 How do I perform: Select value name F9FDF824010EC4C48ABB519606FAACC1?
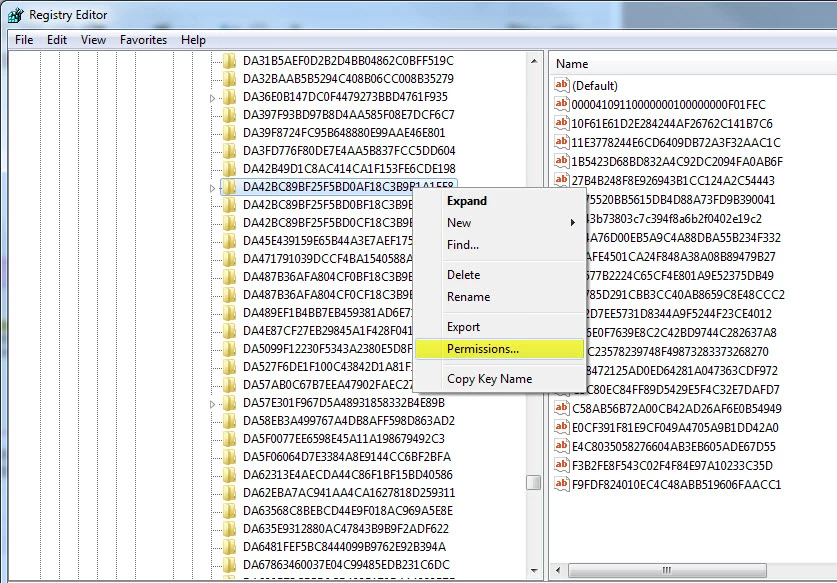[676, 484]
